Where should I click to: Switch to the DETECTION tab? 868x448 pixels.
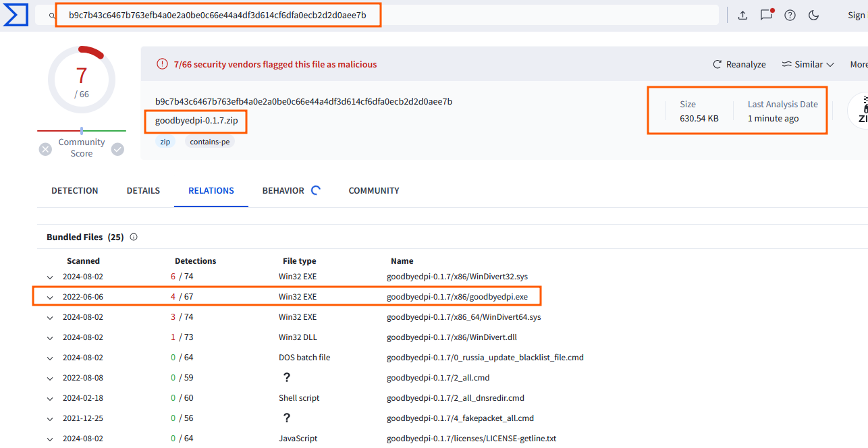tap(75, 191)
